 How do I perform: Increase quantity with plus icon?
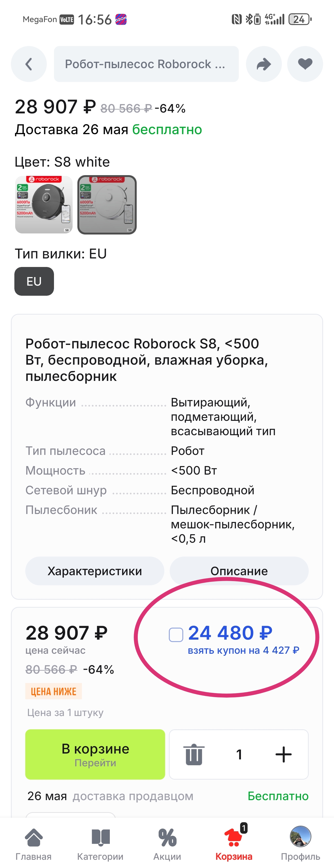[283, 754]
